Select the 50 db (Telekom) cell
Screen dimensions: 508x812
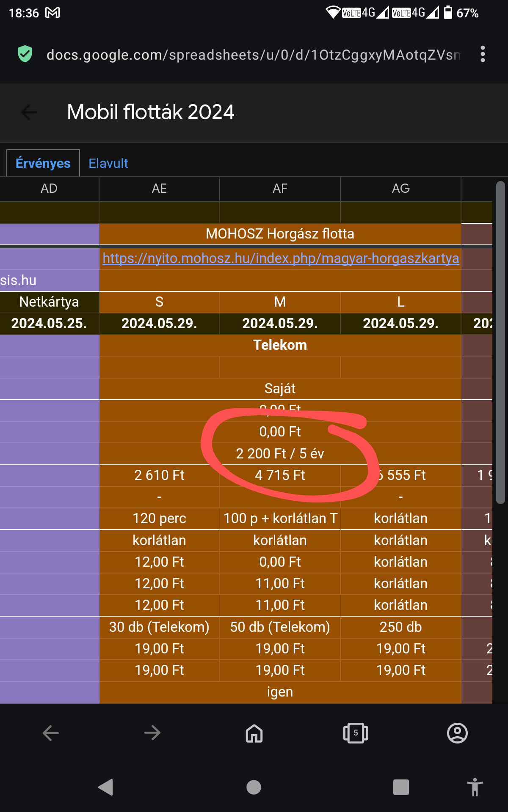pos(280,627)
